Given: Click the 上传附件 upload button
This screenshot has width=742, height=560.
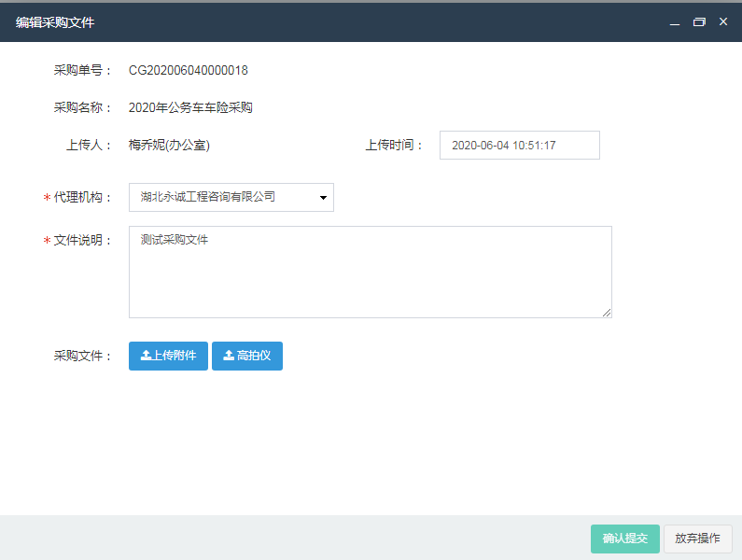Looking at the screenshot, I should (x=168, y=356).
